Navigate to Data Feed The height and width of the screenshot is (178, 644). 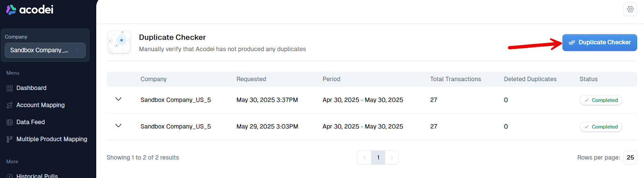pos(31,122)
